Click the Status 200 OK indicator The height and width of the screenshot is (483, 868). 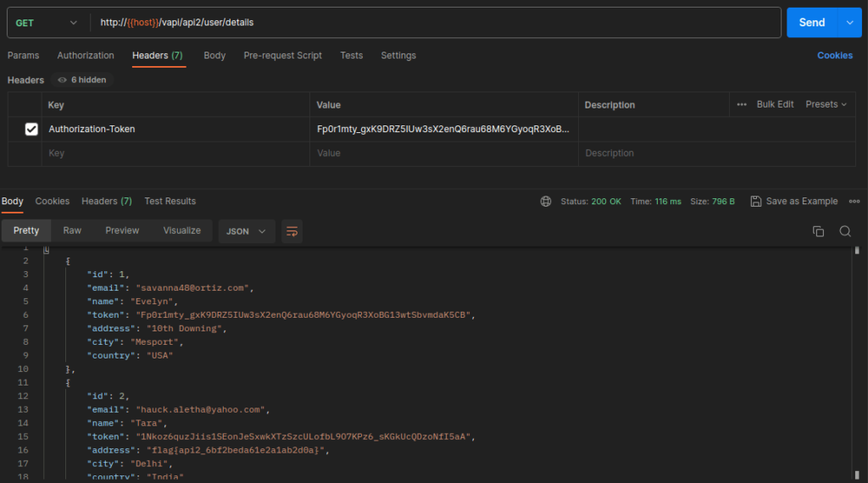tap(591, 202)
